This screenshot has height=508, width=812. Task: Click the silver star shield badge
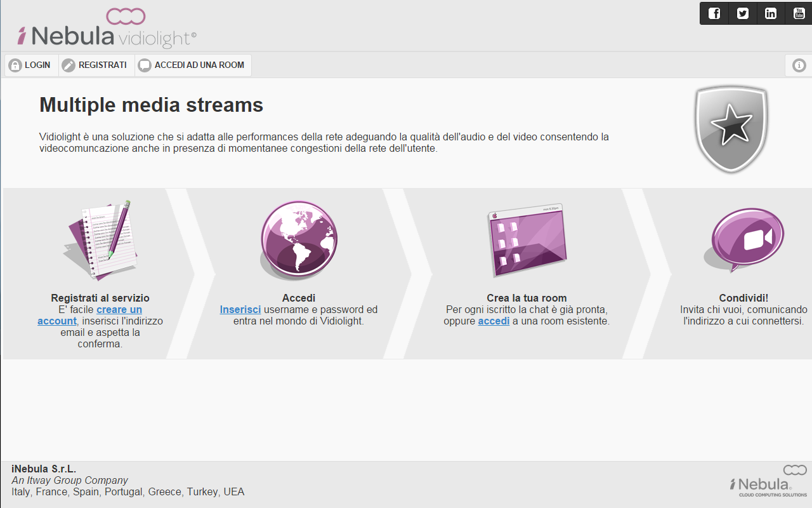[731, 129]
